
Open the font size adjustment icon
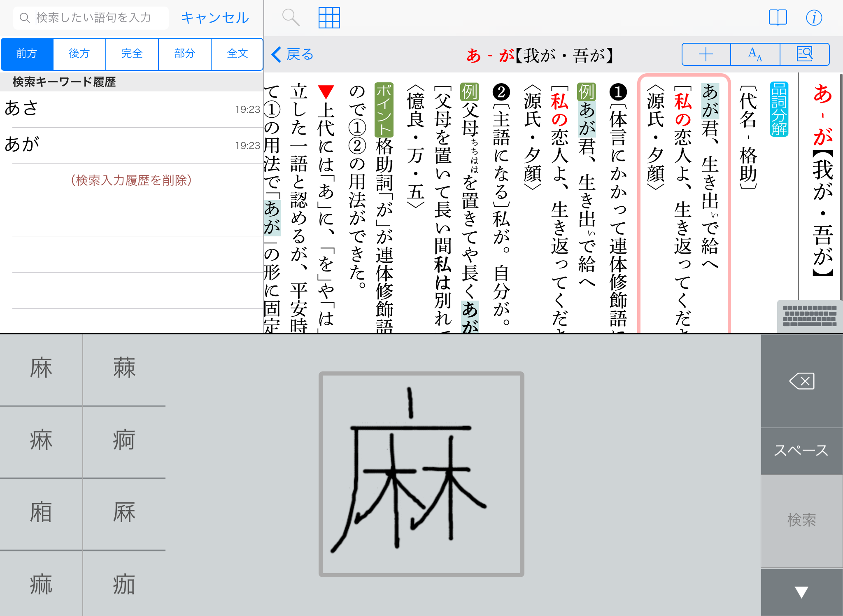pos(755,54)
